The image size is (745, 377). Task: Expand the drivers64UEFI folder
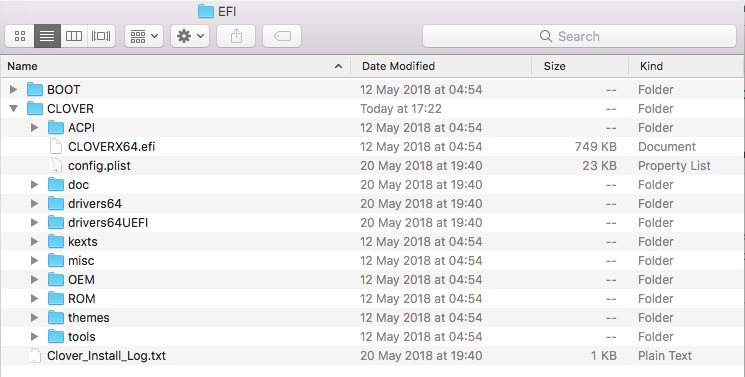tap(35, 222)
